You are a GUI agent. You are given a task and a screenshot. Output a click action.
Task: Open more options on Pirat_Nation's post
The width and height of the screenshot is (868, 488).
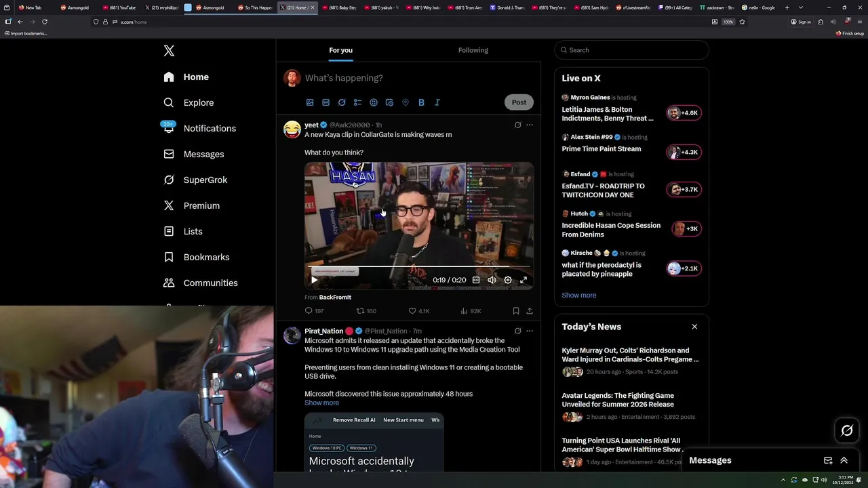[x=530, y=331]
